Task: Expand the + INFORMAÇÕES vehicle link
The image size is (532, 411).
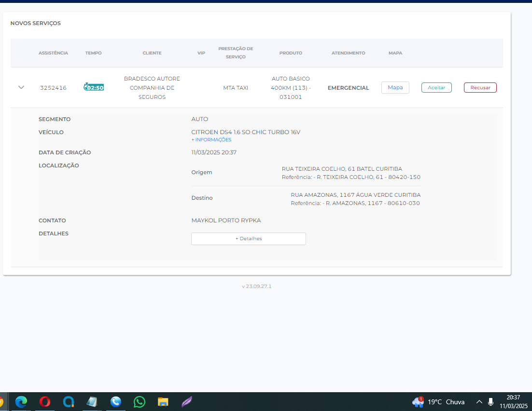Action: coord(211,140)
